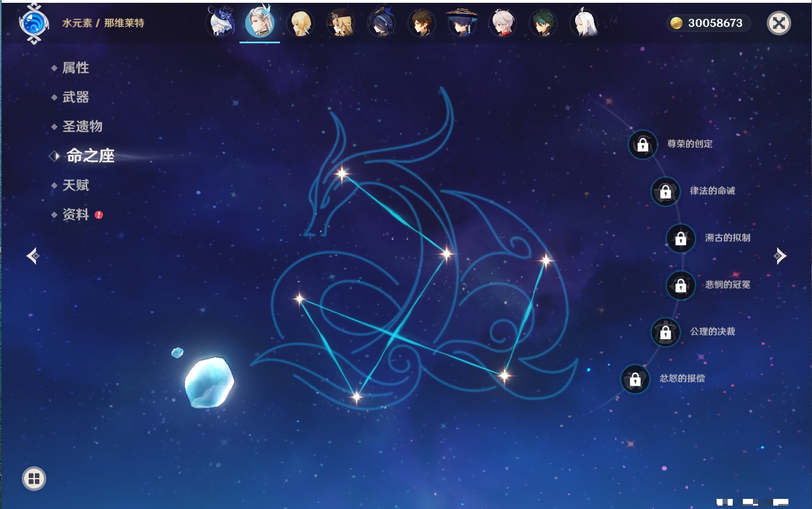The width and height of the screenshot is (812, 509).
Task: Click the bottom-most constellation star
Action: pyautogui.click(x=356, y=397)
